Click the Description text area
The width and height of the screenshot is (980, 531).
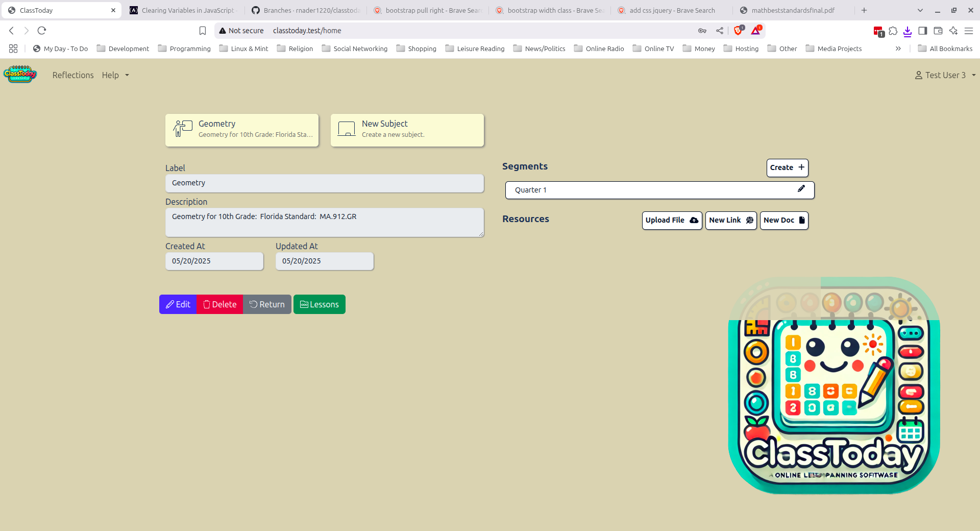[325, 222]
